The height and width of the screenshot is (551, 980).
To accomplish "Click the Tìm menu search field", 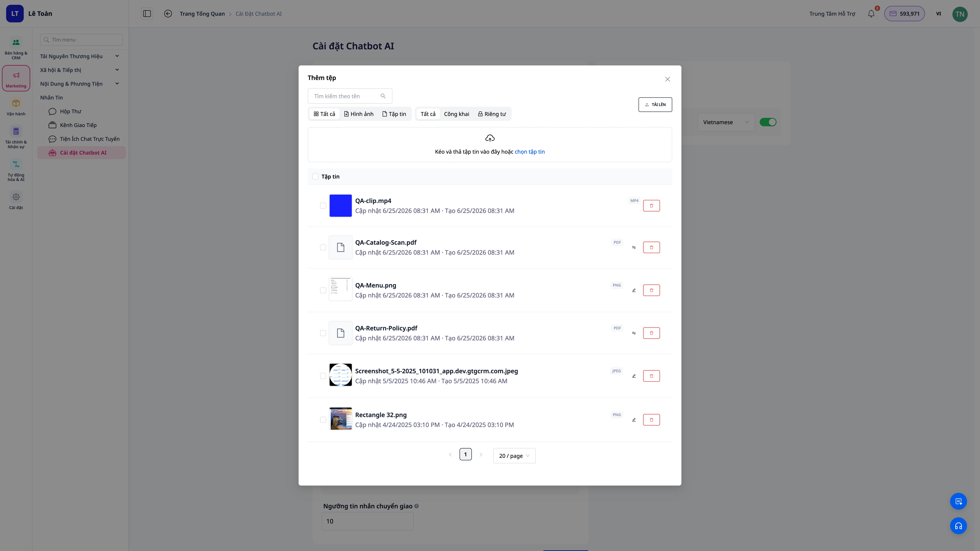I will (x=81, y=40).
